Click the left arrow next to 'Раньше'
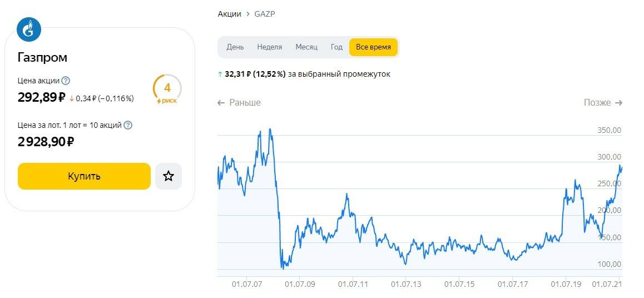The width and height of the screenshot is (644, 298). (x=221, y=103)
